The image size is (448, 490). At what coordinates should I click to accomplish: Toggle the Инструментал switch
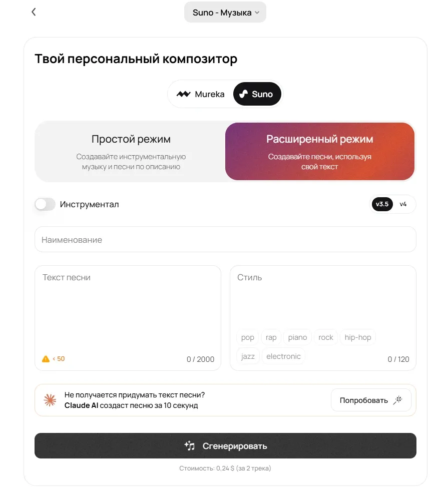pos(45,204)
